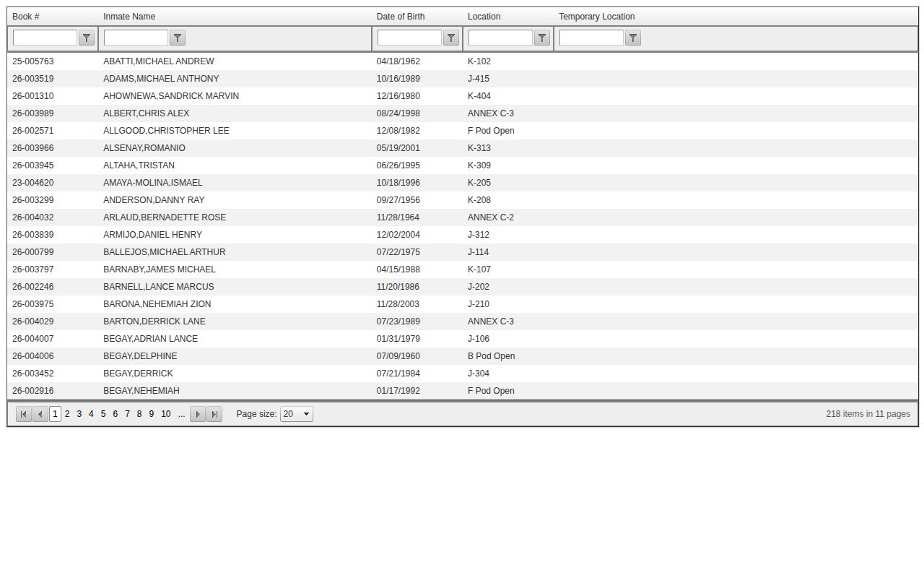
Task: Select the 218 items in 11 pages status
Action: [868, 414]
